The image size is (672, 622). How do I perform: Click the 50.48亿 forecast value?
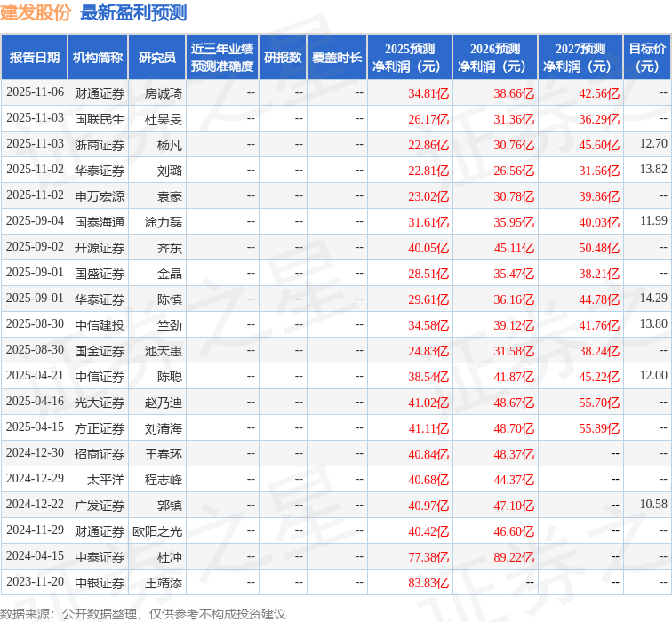coord(599,248)
